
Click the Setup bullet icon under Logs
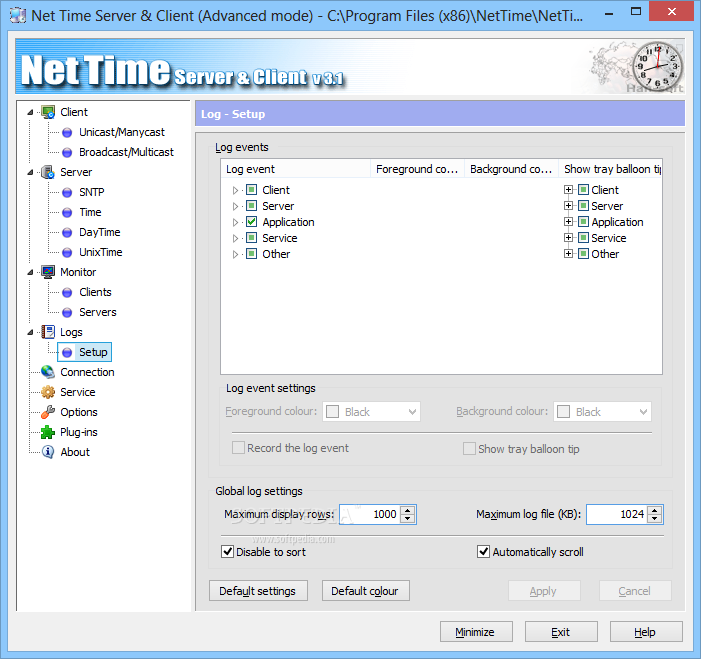click(67, 352)
